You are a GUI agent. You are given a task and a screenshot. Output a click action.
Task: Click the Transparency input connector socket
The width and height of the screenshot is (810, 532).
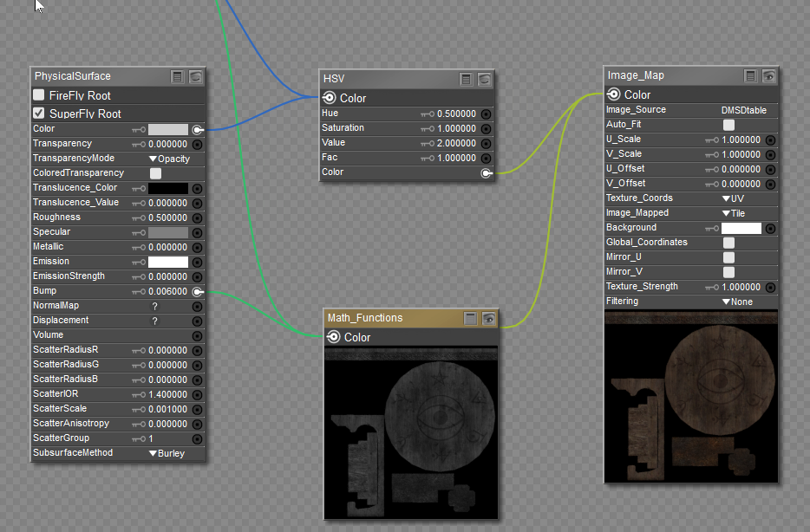[x=198, y=145]
